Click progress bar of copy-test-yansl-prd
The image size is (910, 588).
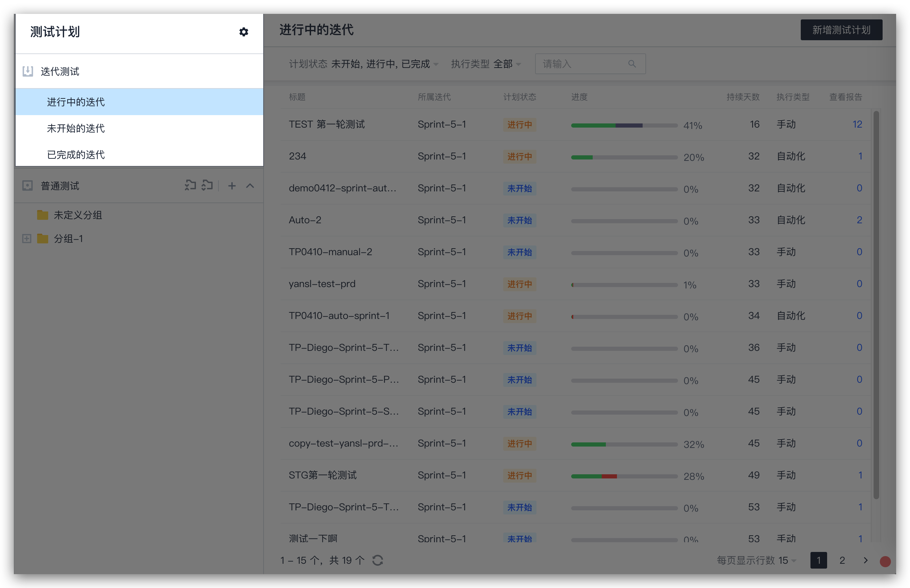pyautogui.click(x=624, y=444)
